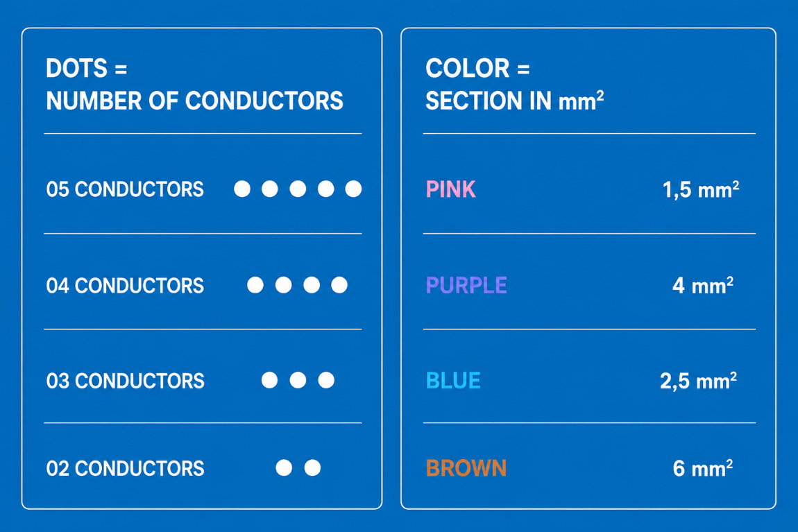This screenshot has height=532, width=798.
Task: Click the COLOR = SECTION IN mm² heading
Action: tap(514, 85)
